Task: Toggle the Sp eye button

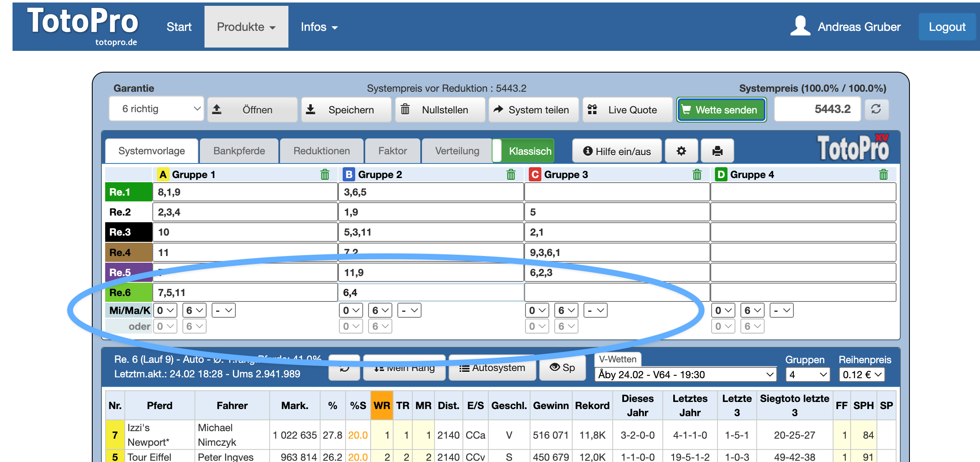Action: 562,368
